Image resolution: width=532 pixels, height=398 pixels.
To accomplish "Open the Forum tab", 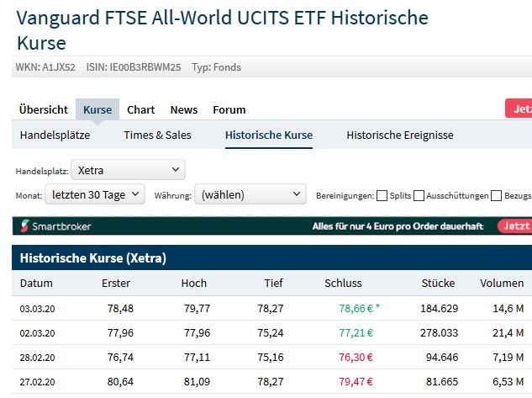I will click(x=229, y=109).
